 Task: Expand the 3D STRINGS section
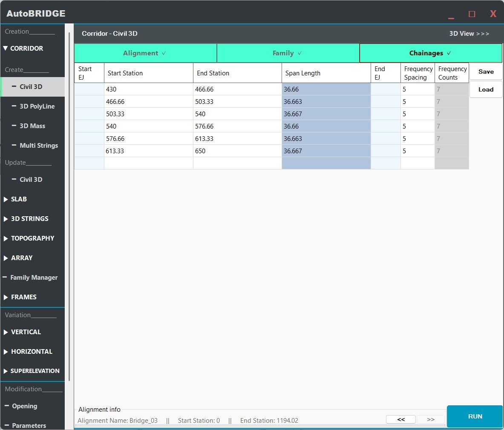click(29, 219)
